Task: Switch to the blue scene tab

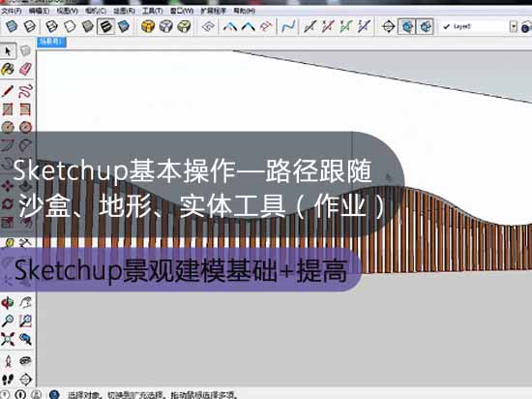Action: pyautogui.click(x=51, y=42)
